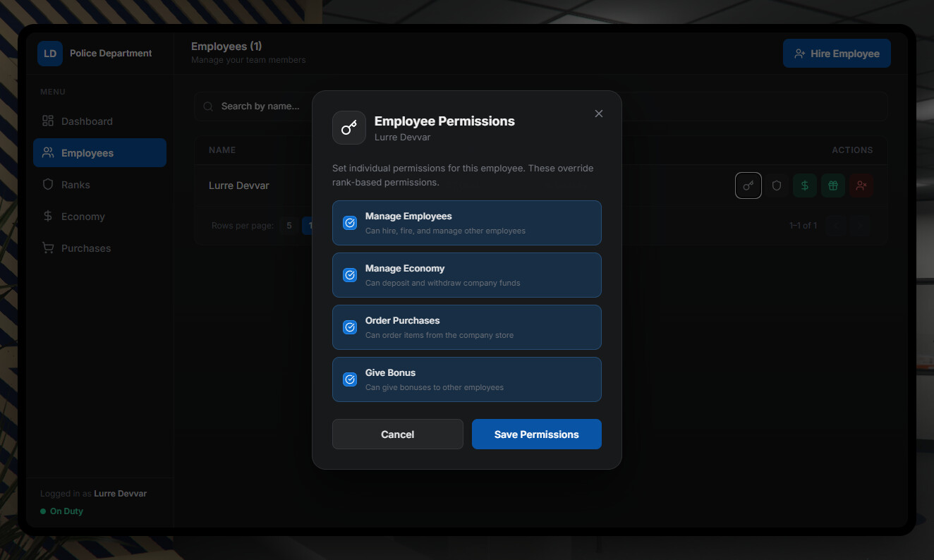
Task: Click the shield rank icon in Lurre Devvar's row
Action: click(777, 185)
